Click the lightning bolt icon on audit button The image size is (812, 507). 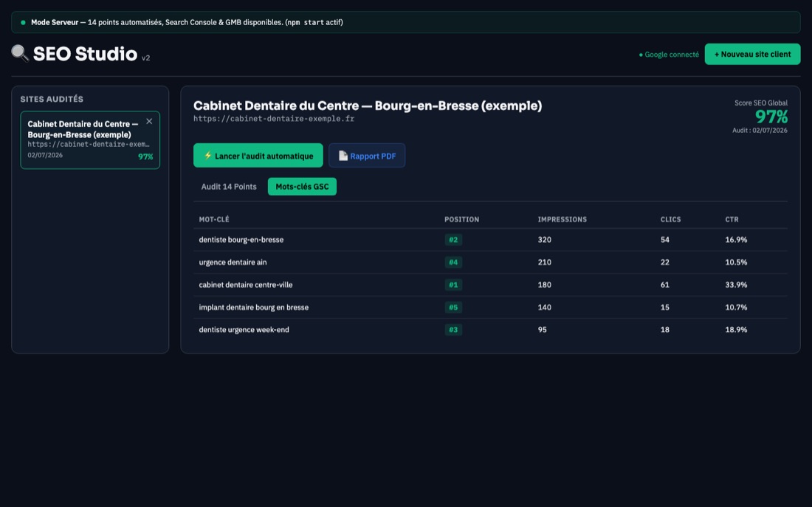pos(207,156)
